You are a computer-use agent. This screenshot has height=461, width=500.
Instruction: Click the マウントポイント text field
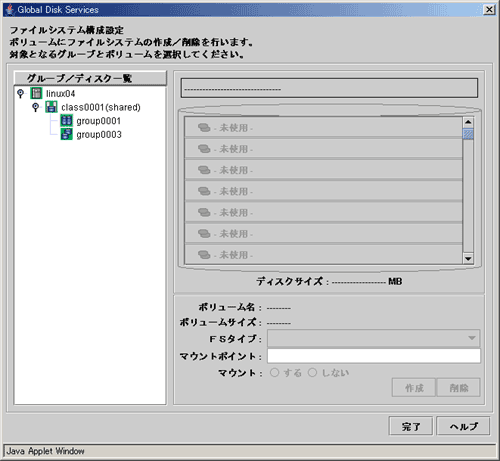(x=374, y=356)
